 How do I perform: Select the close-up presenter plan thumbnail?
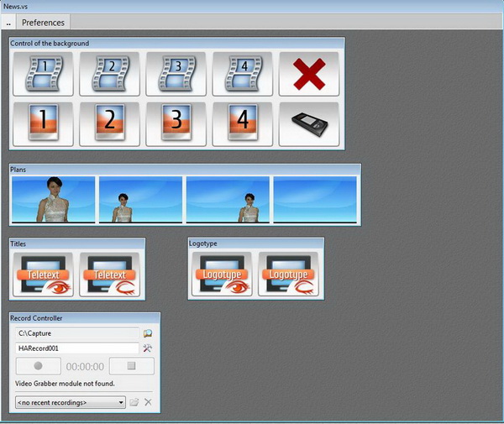(x=54, y=200)
